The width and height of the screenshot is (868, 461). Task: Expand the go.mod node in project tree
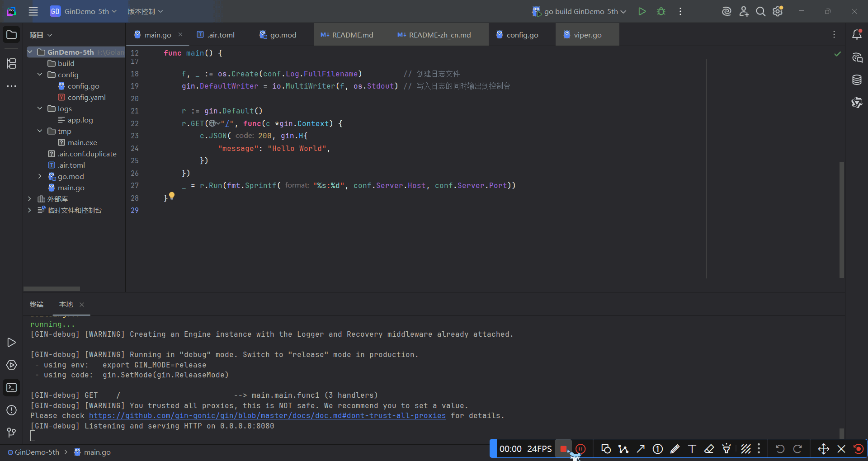pyautogui.click(x=40, y=176)
